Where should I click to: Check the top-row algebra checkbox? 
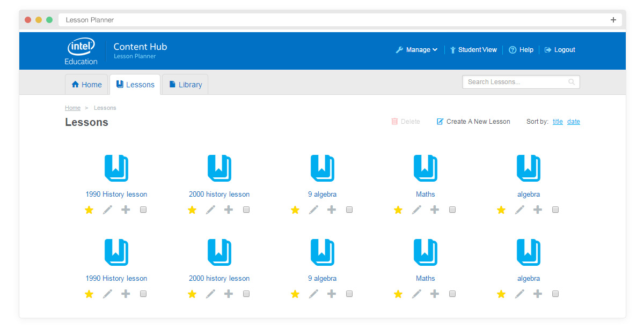point(555,210)
